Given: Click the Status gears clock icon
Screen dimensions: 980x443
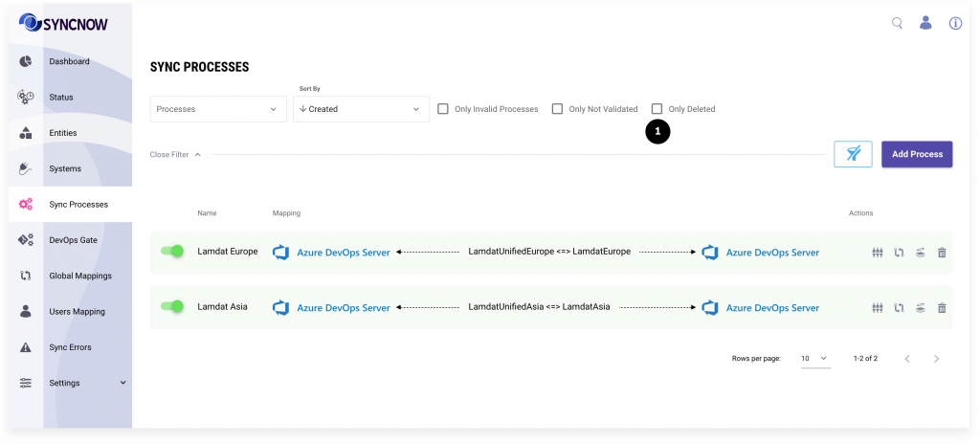Looking at the screenshot, I should 26,97.
